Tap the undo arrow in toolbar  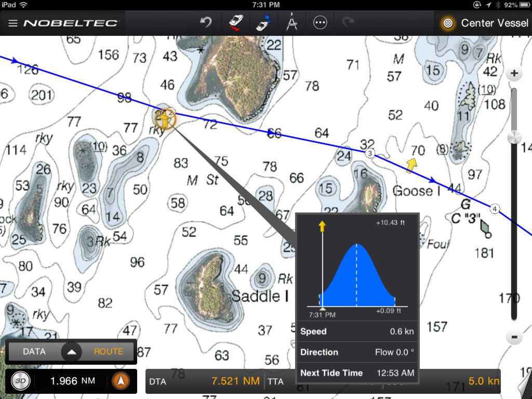206,23
